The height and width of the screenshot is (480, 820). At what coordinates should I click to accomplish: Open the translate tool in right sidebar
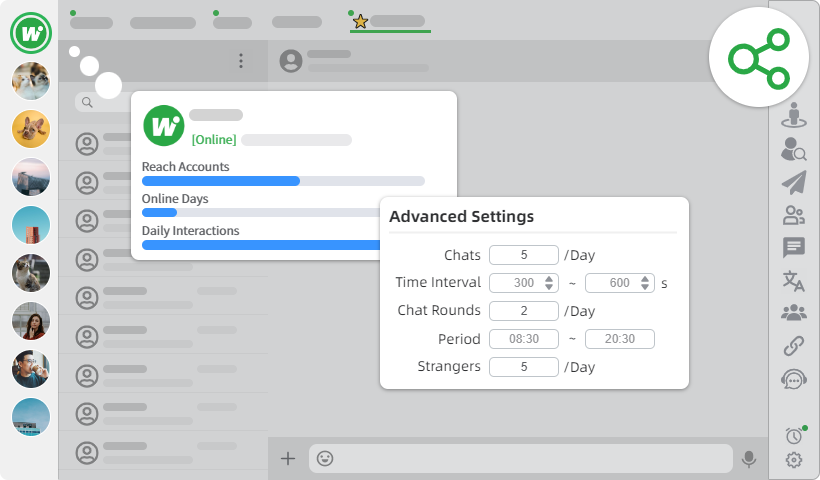pyautogui.click(x=794, y=280)
